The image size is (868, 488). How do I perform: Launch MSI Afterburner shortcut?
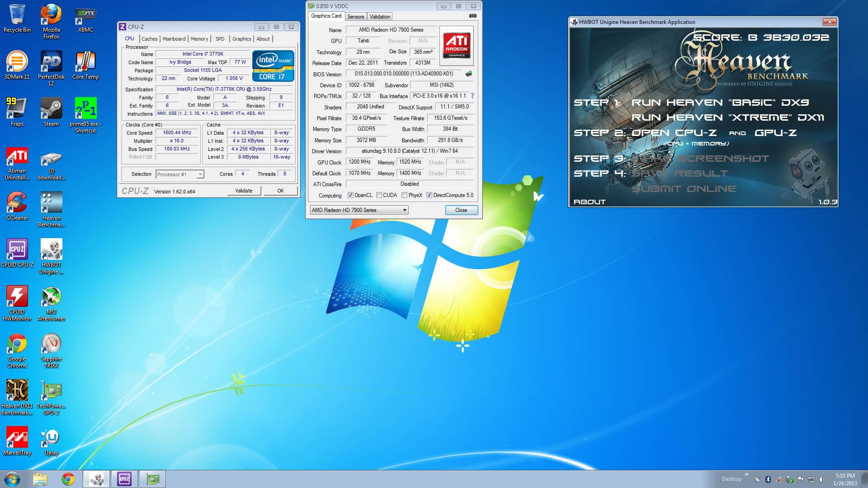[x=51, y=304]
